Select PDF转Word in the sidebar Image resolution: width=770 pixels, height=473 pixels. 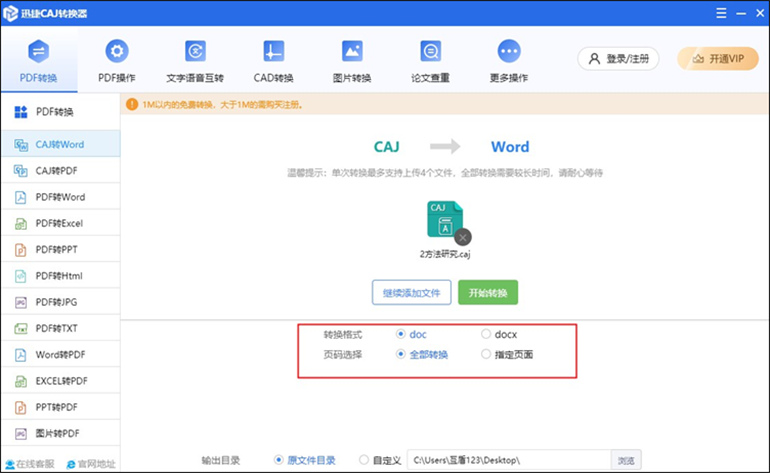click(x=60, y=197)
